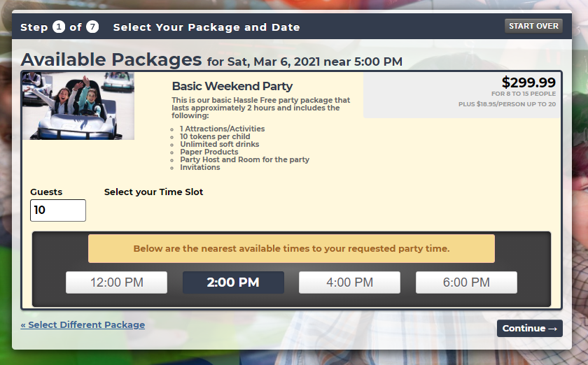Viewport: 588px width, 365px height.
Task: Click the Unlimited soft drinks list item
Action: 219,144
